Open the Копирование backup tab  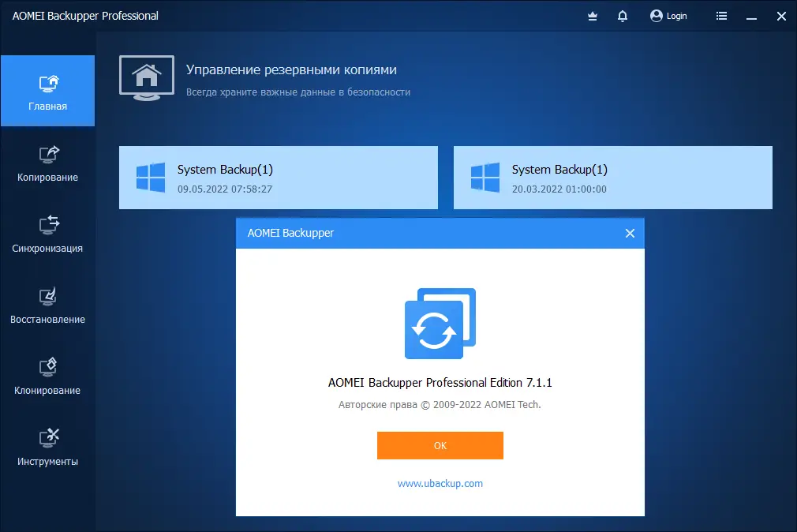point(48,163)
